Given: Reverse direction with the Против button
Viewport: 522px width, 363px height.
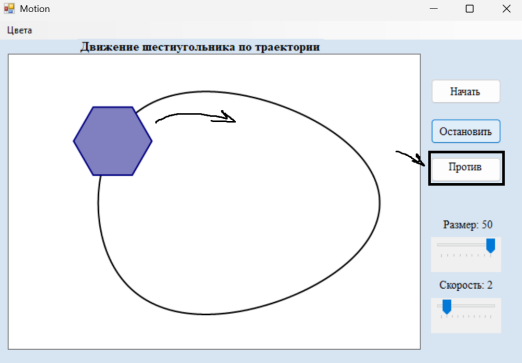Looking at the screenshot, I should click(x=466, y=168).
